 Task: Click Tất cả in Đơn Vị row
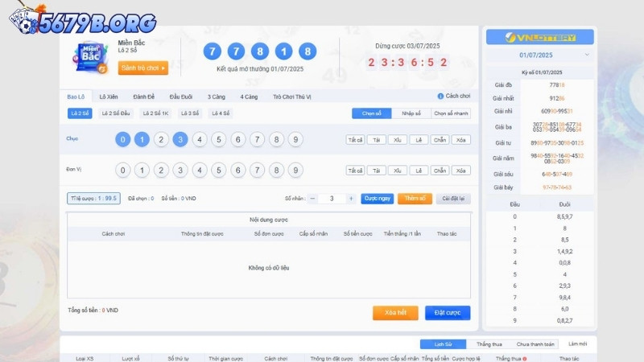click(x=355, y=171)
